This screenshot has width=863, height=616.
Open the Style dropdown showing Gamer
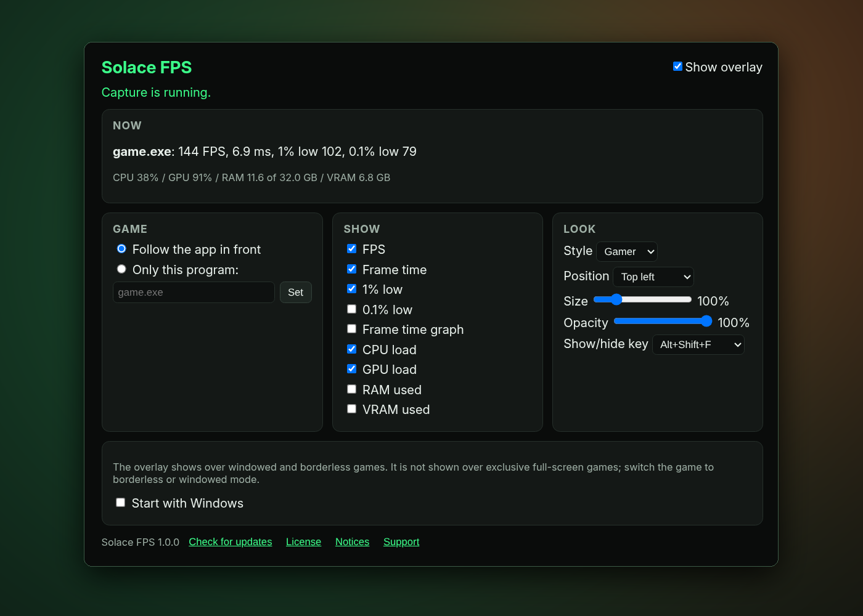pos(627,251)
